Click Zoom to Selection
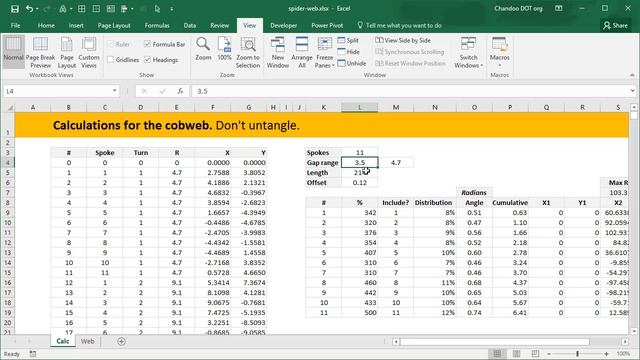Viewport: 640px width, 360px height. [x=248, y=53]
